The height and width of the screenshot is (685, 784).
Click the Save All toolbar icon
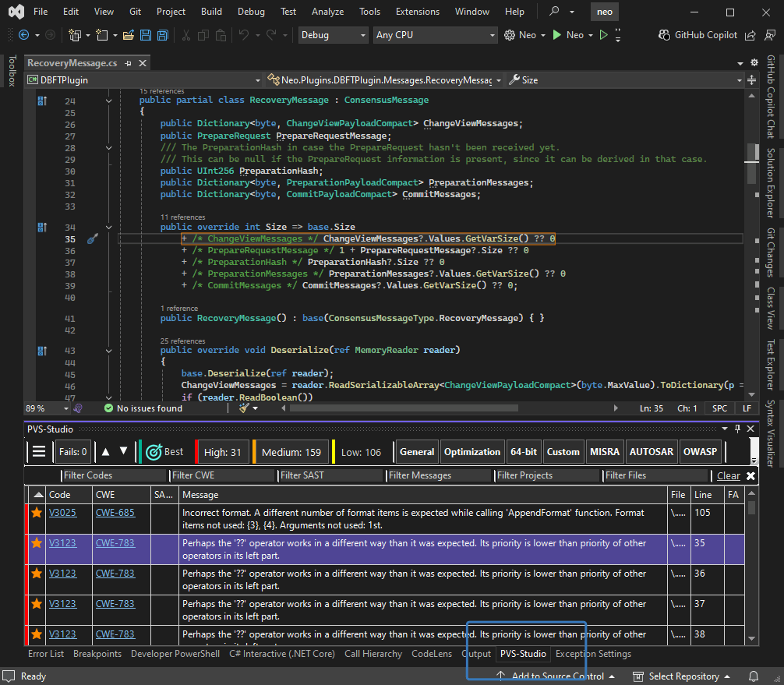click(x=162, y=35)
